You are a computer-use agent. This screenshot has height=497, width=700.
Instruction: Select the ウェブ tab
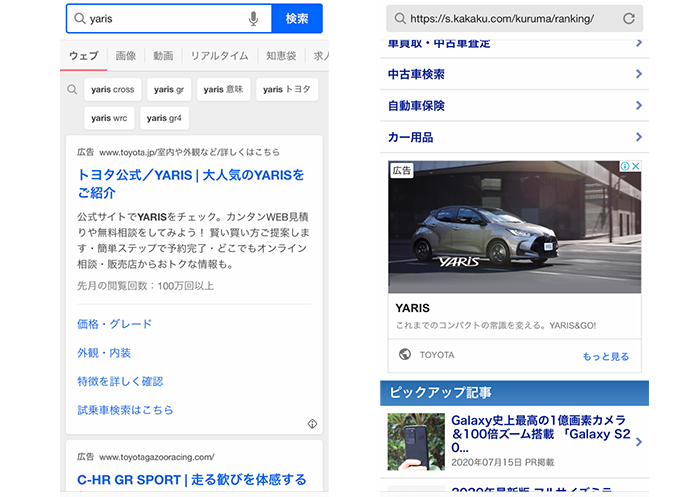point(83,56)
